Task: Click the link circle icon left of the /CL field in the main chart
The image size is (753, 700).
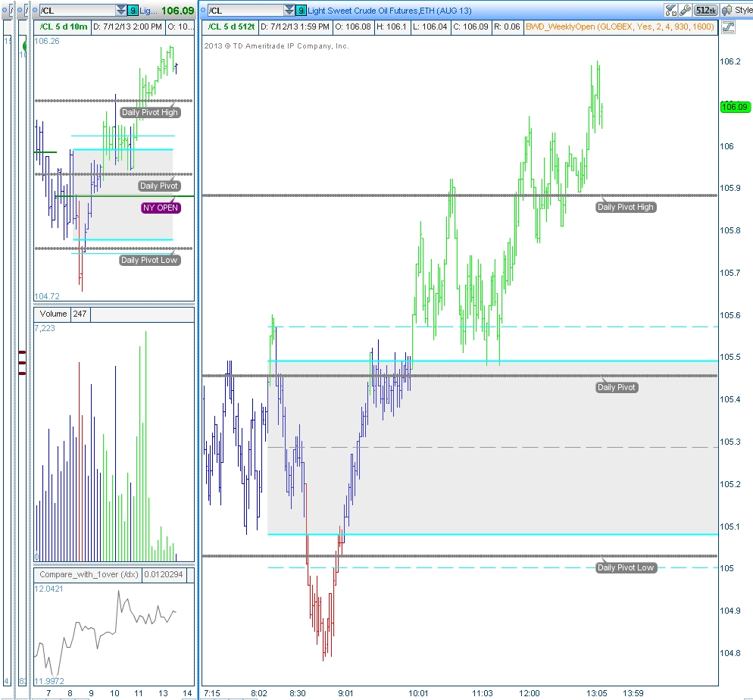Action: 203,10
